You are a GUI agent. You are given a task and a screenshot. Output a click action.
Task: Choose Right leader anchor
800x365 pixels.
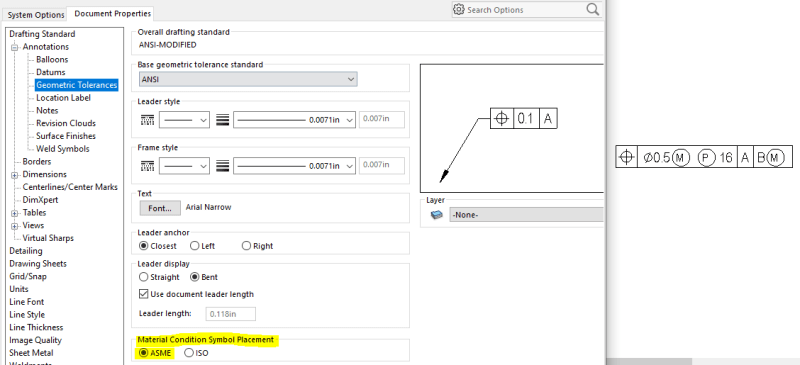tap(258, 246)
